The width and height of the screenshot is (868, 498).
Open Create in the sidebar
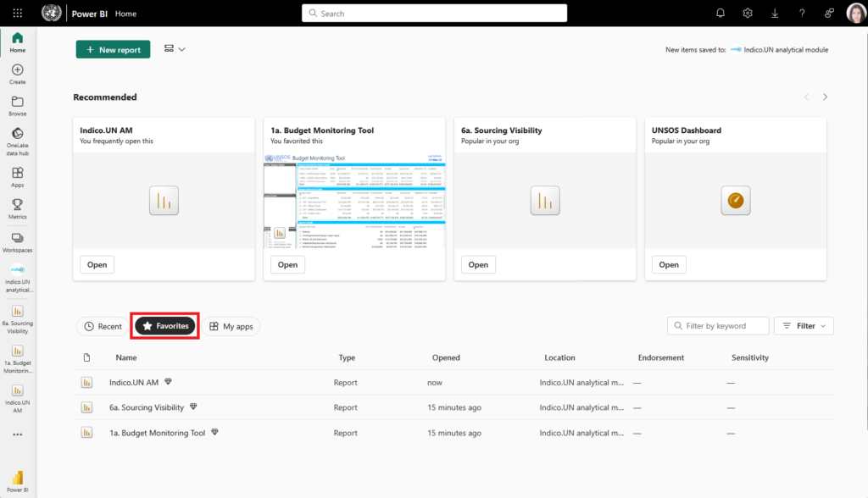point(18,75)
